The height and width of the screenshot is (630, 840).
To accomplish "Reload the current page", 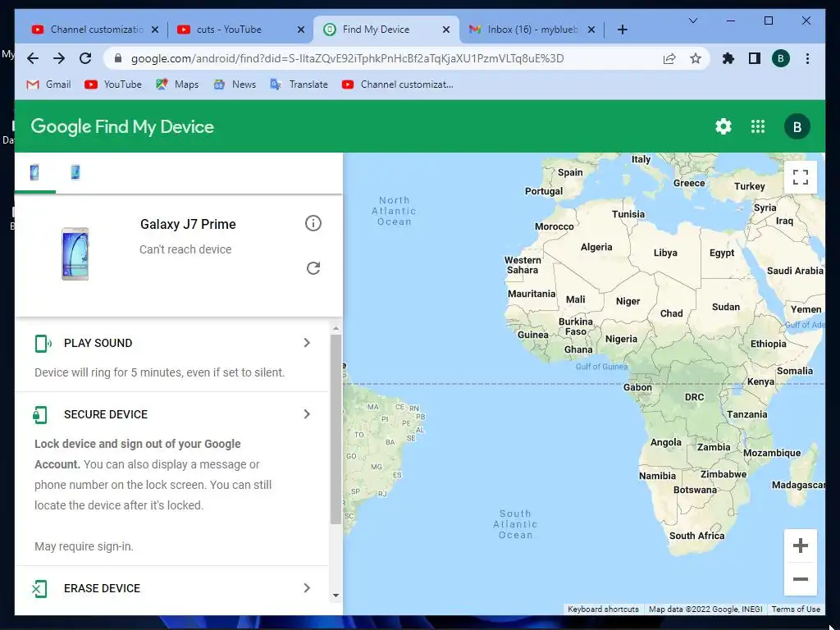I will pyautogui.click(x=85, y=58).
